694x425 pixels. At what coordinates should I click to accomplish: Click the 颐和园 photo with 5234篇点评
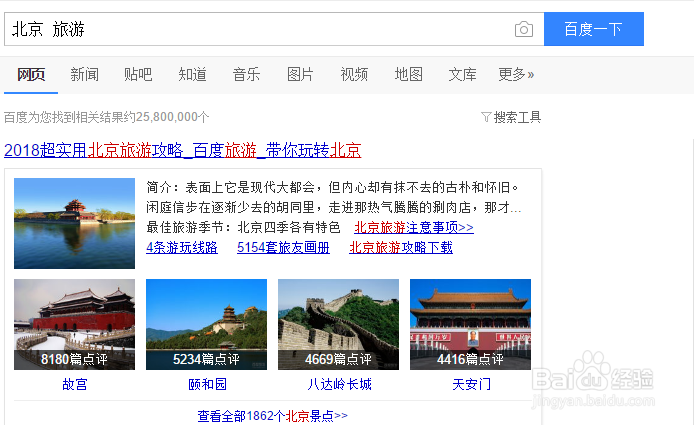click(x=206, y=324)
